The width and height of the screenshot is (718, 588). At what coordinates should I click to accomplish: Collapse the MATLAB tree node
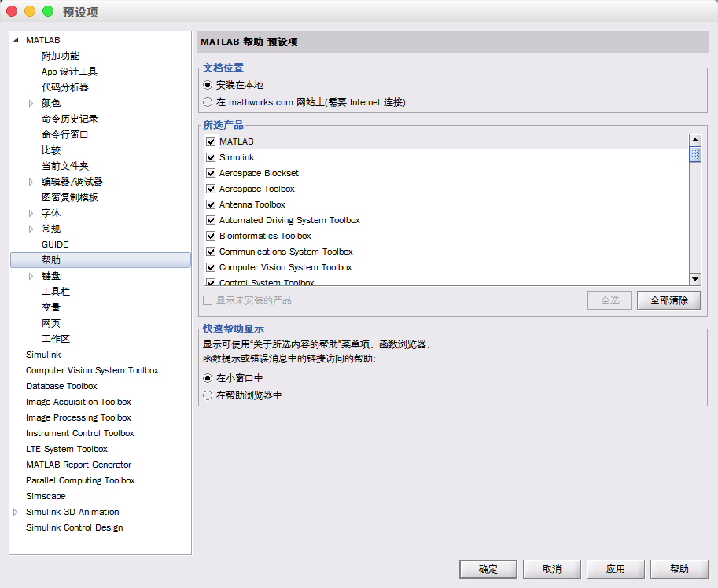pyautogui.click(x=16, y=40)
